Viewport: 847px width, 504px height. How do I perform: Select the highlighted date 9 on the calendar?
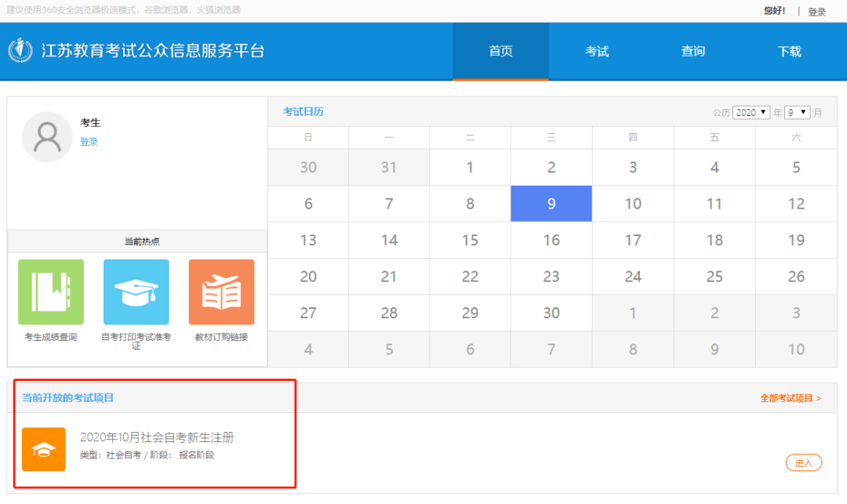(x=551, y=204)
